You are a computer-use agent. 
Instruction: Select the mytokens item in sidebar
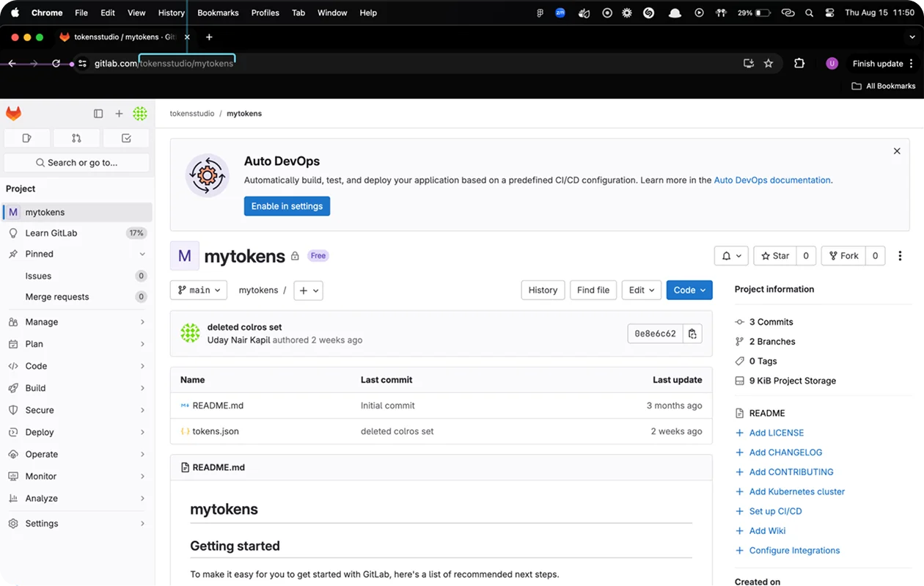pos(76,212)
